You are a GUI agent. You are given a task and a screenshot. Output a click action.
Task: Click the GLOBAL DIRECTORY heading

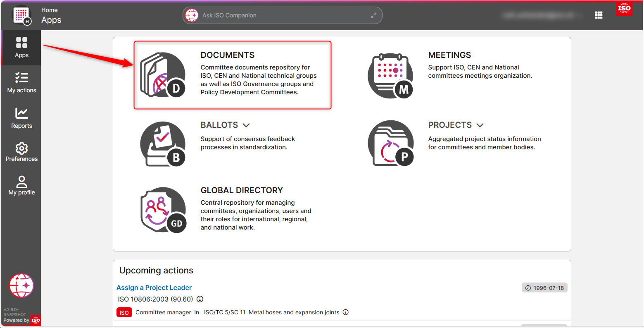point(242,190)
